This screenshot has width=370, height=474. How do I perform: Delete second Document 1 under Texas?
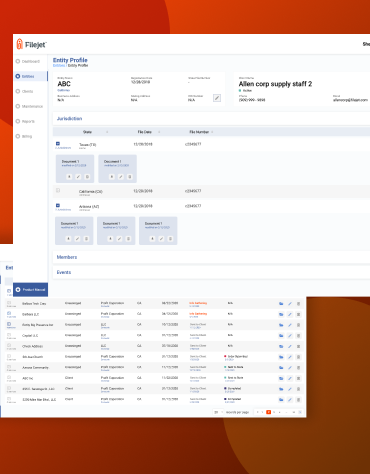point(130,177)
